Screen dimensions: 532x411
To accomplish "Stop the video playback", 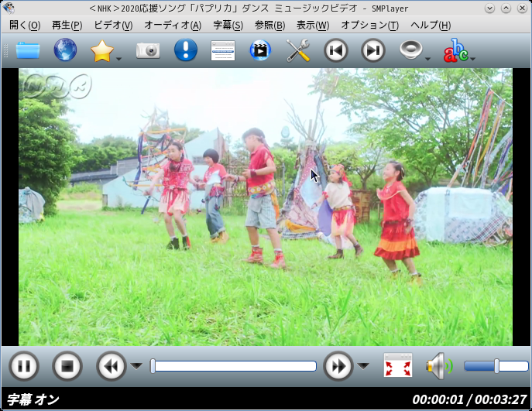I will (67, 366).
